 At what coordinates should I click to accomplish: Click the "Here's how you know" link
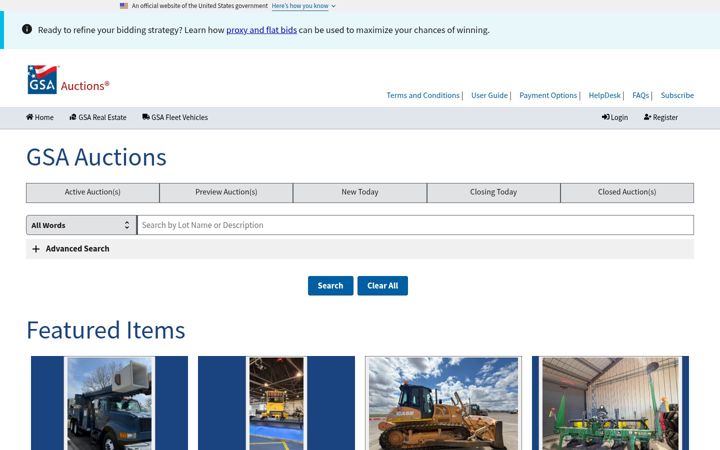(300, 6)
